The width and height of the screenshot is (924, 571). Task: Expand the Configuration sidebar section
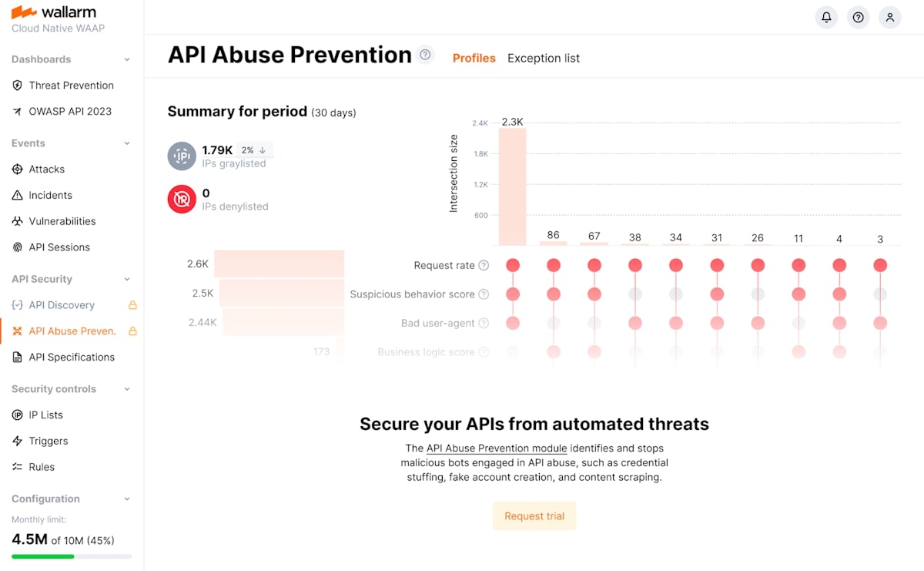(127, 499)
